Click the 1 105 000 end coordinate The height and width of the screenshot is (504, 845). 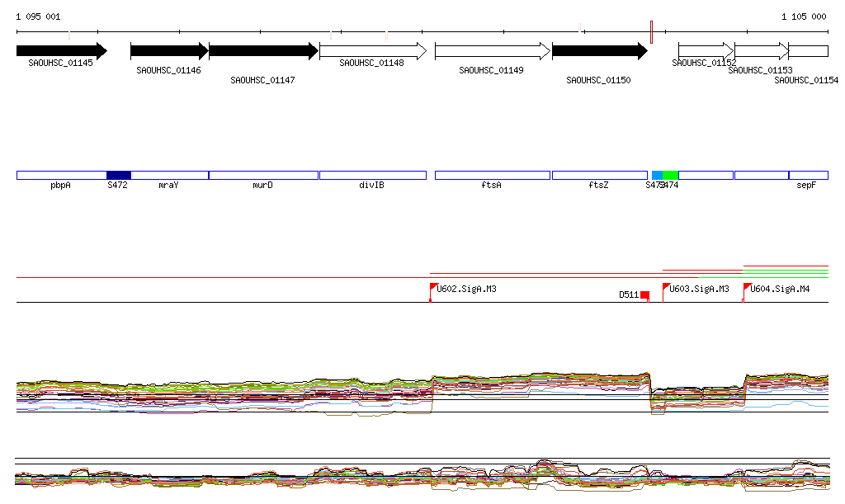804,16
